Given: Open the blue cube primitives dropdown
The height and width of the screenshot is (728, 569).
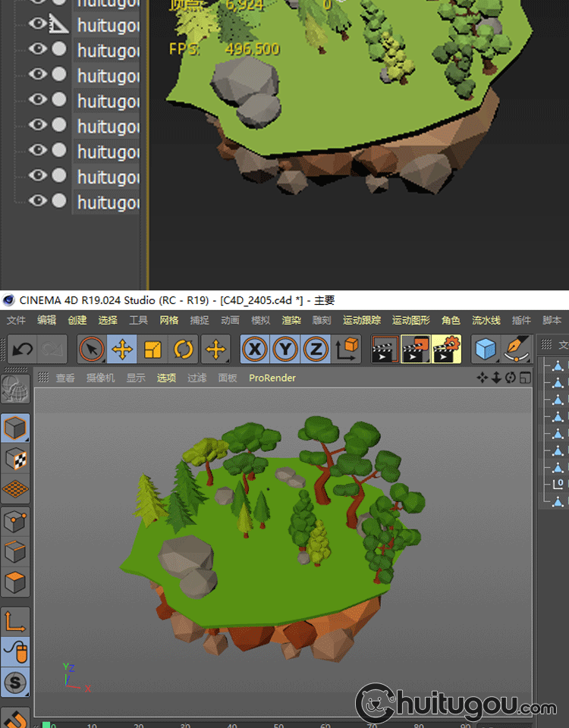Looking at the screenshot, I should (x=486, y=350).
